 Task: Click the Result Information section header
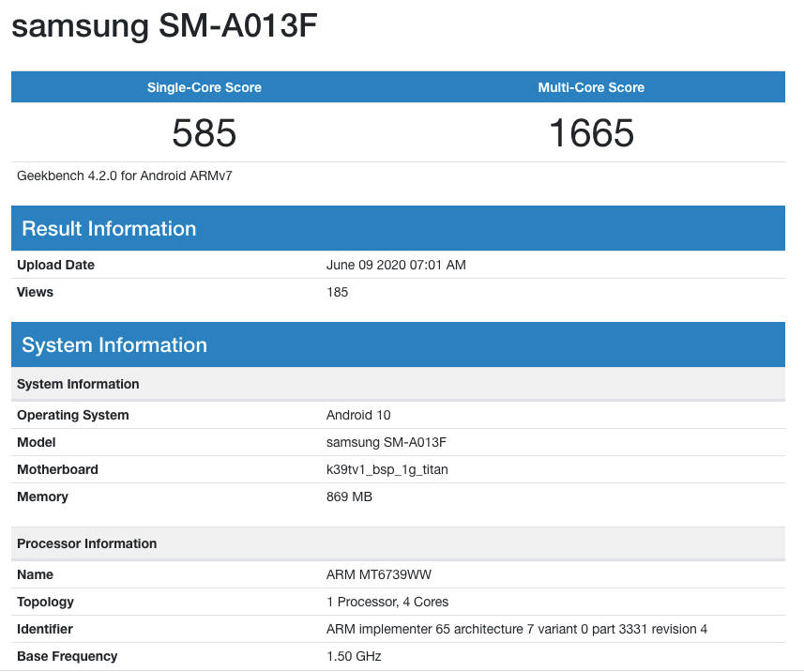[x=108, y=228]
